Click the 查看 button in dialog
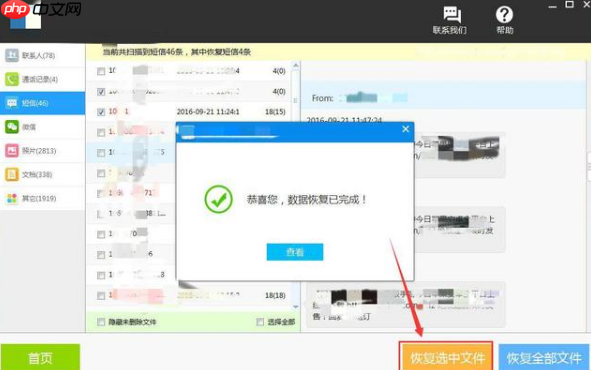Screen dimensions: 591x370 click(295, 252)
